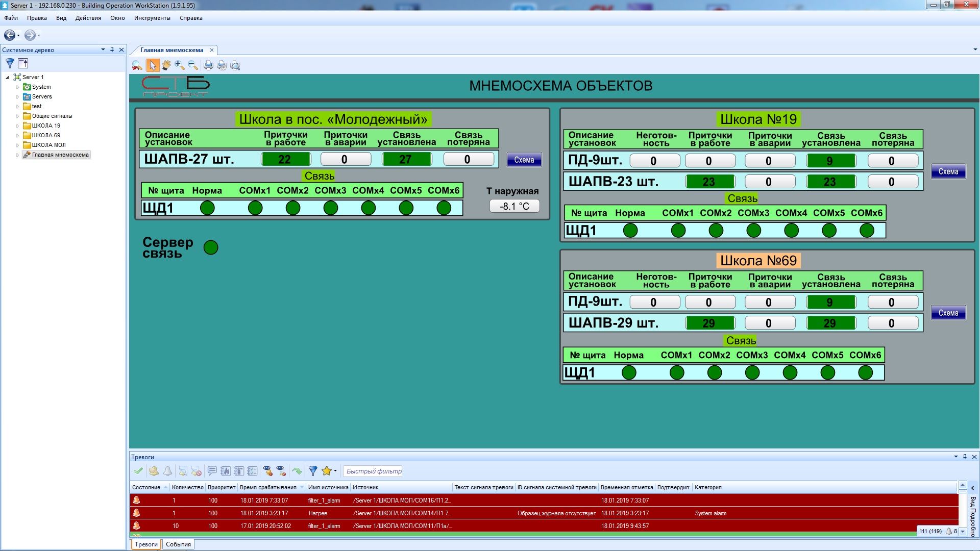Activate the pointer selection tool
Viewport: 980px width, 551px height.
click(152, 65)
